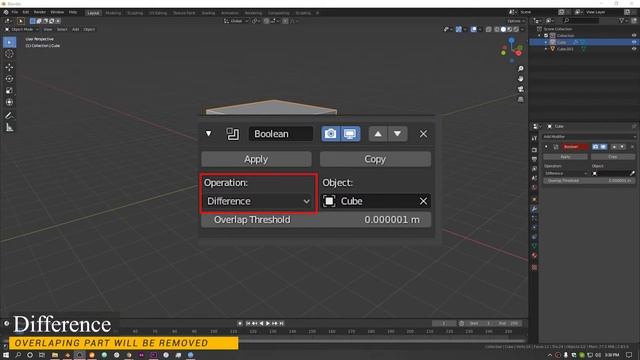Open Material properties tab icon

534,256
